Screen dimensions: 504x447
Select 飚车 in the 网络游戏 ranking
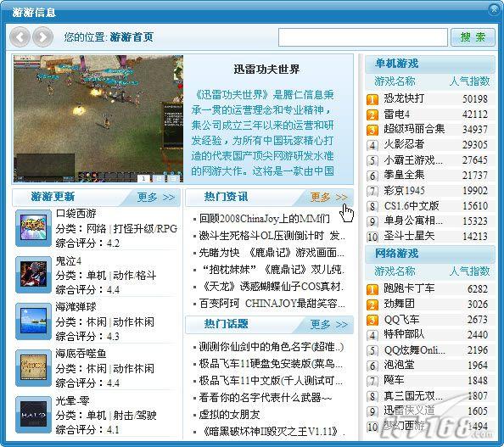click(394, 381)
